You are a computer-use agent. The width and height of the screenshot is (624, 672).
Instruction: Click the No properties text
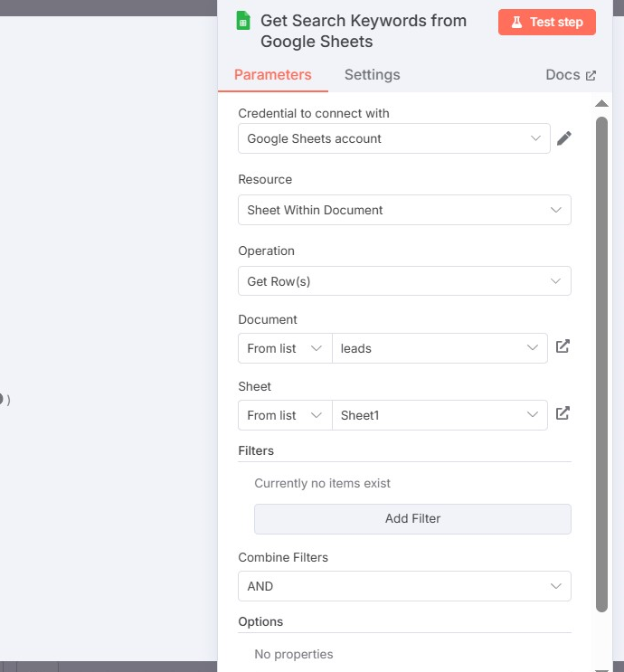point(294,654)
